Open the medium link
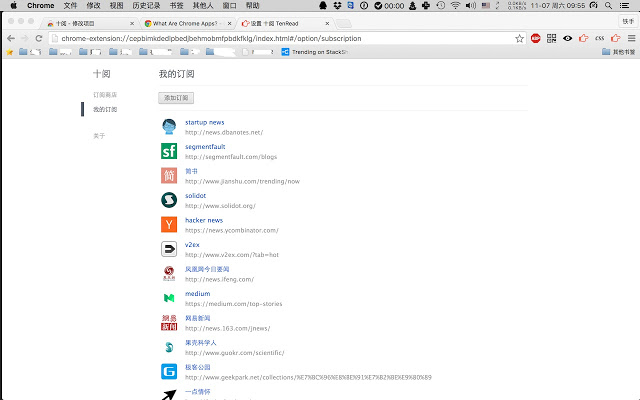The image size is (640, 400). click(198, 294)
